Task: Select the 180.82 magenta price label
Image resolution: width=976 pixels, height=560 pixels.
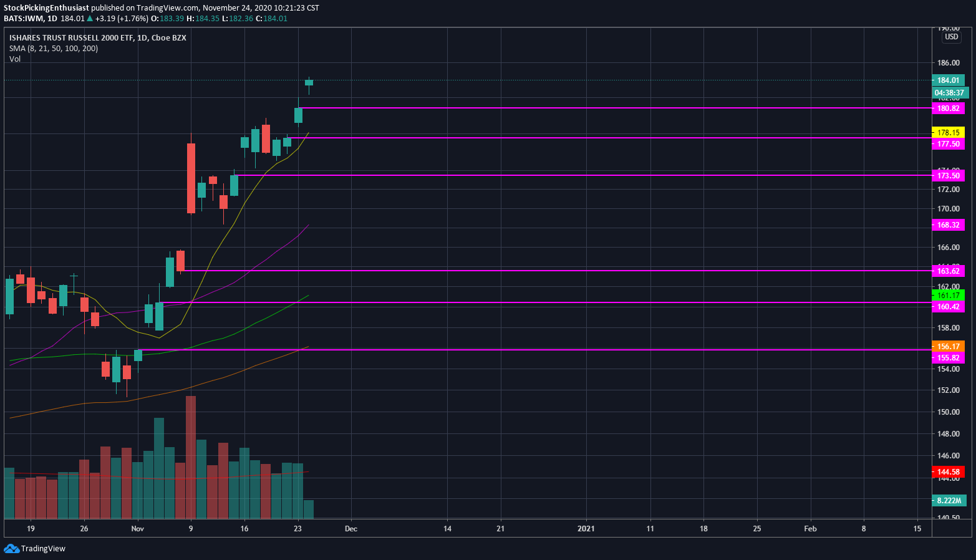Action: tap(948, 109)
